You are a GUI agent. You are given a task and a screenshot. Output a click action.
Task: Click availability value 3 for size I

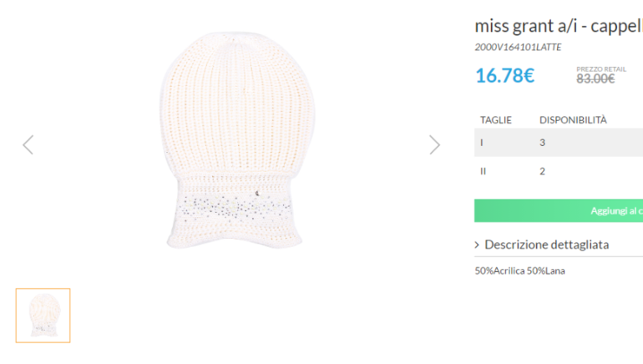(x=543, y=143)
